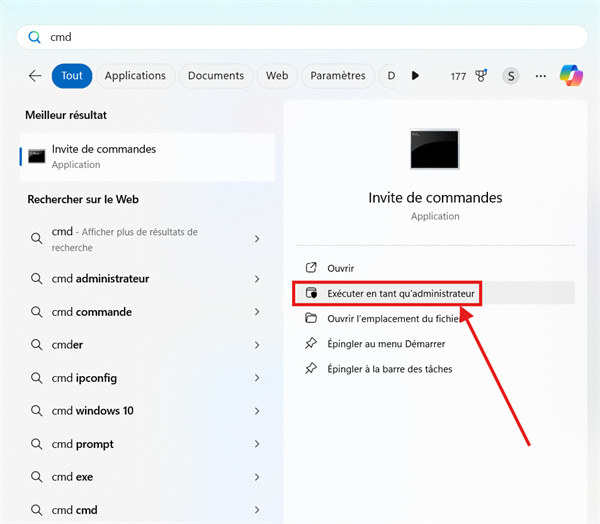
Task: Click the search box containing cmd
Action: click(x=300, y=37)
